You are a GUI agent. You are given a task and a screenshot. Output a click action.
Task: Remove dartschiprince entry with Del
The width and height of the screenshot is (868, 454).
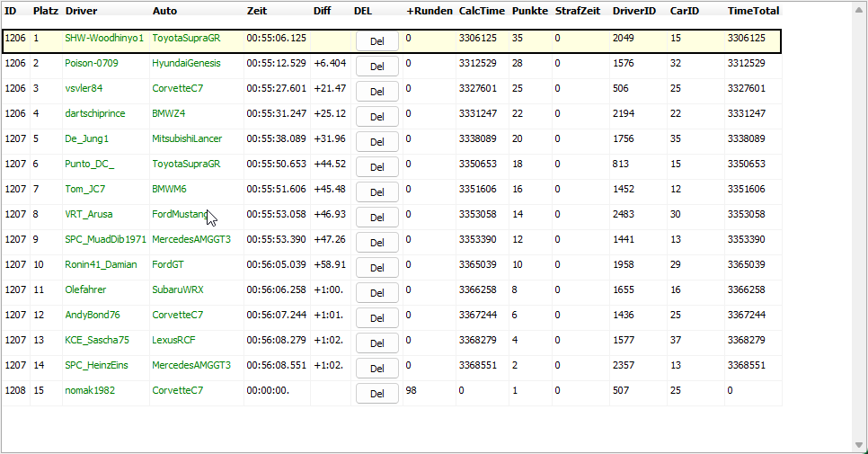coord(376,117)
